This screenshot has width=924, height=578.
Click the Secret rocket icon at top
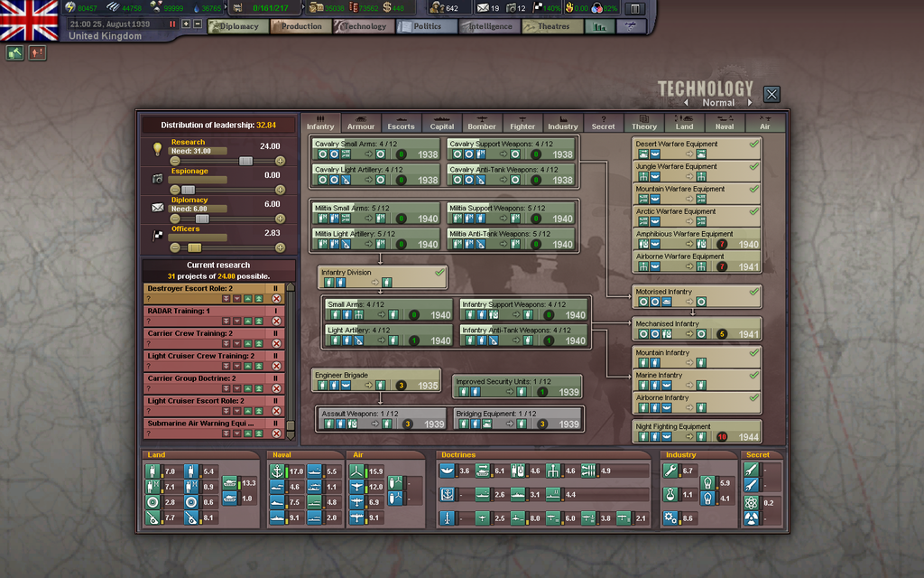751,470
